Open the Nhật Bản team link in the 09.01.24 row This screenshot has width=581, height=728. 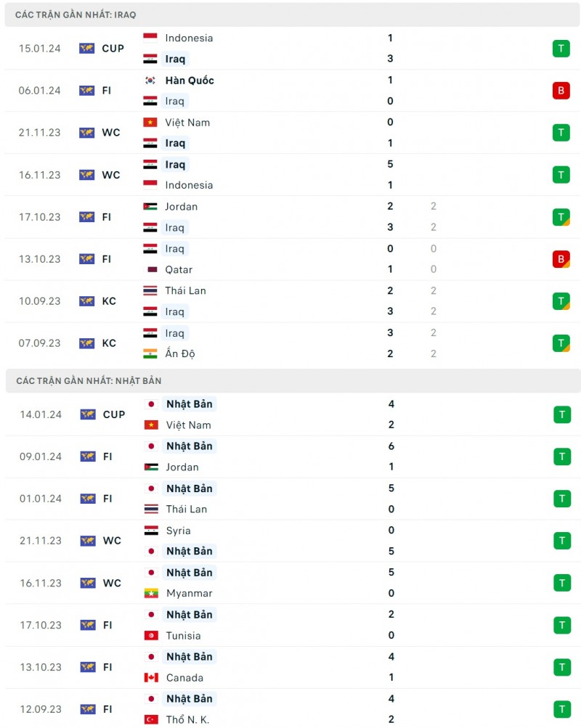click(189, 446)
